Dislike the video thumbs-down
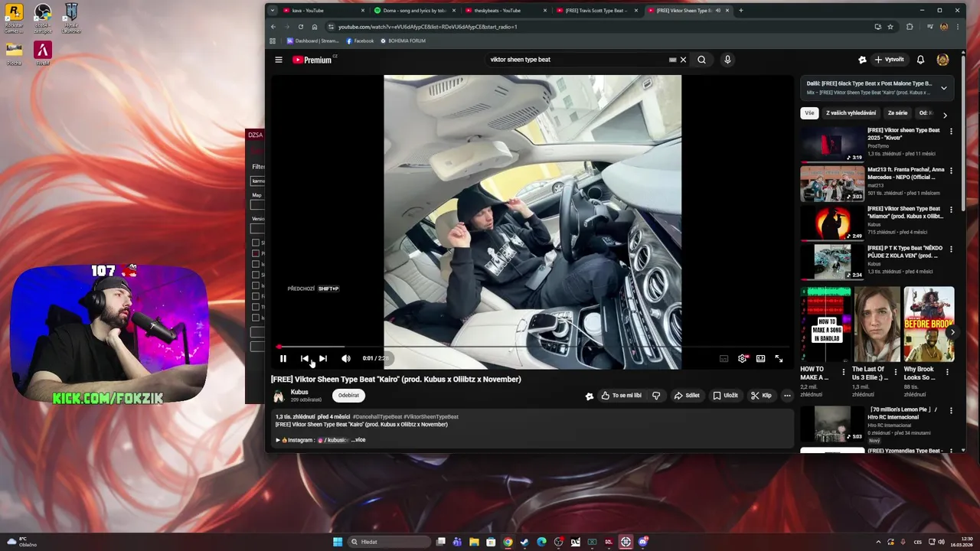The width and height of the screenshot is (980, 551). (656, 396)
